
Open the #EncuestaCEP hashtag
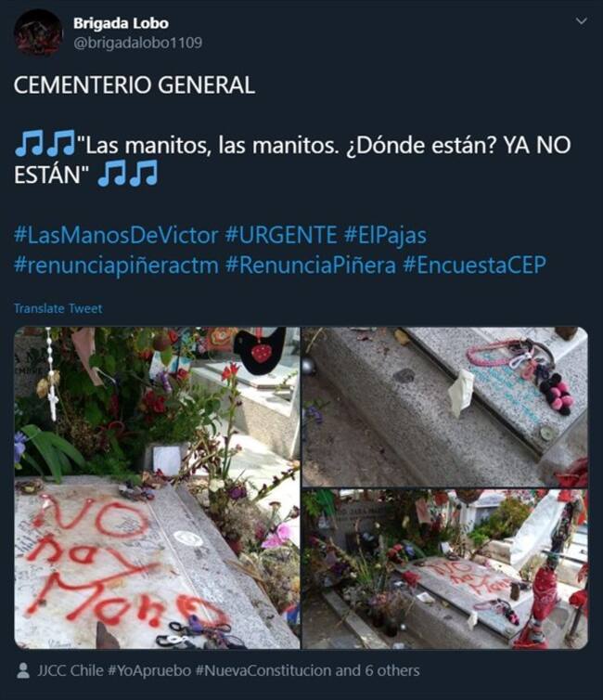[474, 265]
